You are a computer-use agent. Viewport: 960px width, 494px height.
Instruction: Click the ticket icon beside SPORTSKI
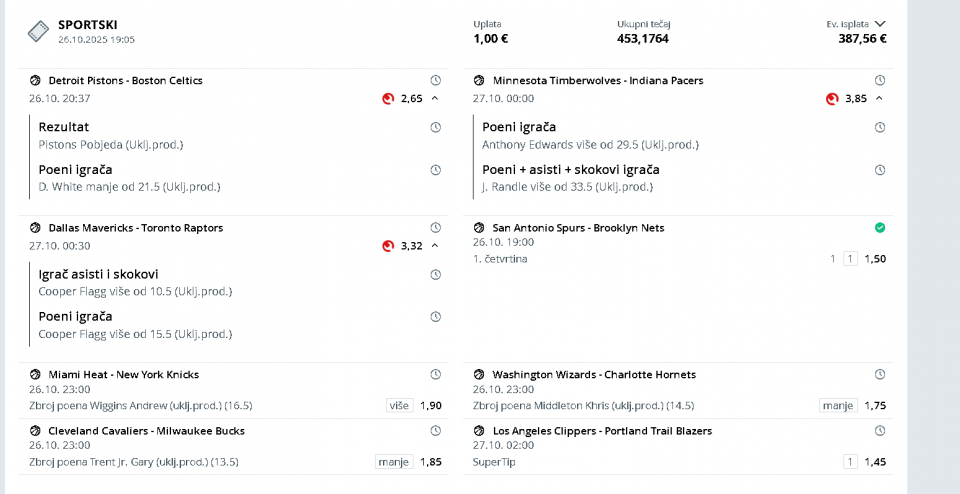click(x=38, y=31)
